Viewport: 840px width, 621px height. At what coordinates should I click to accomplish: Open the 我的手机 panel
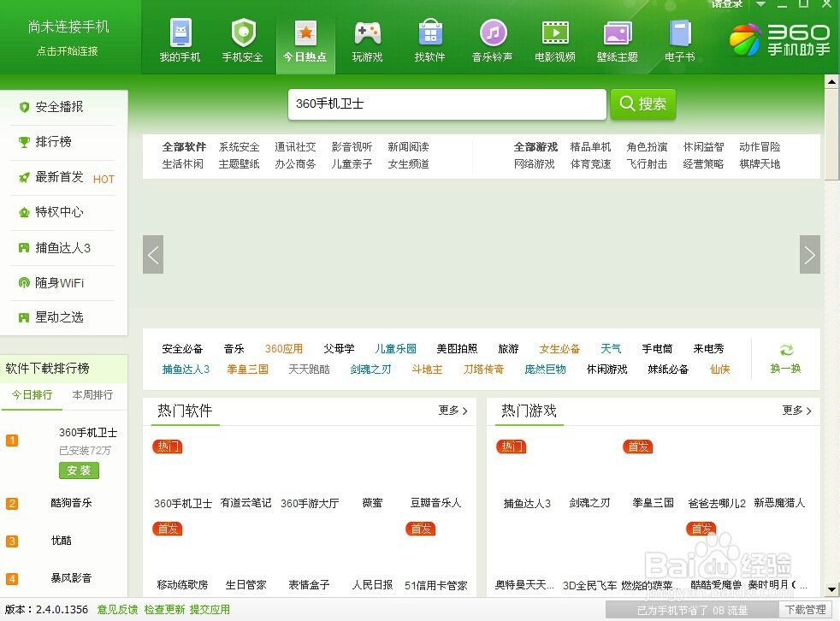179,40
